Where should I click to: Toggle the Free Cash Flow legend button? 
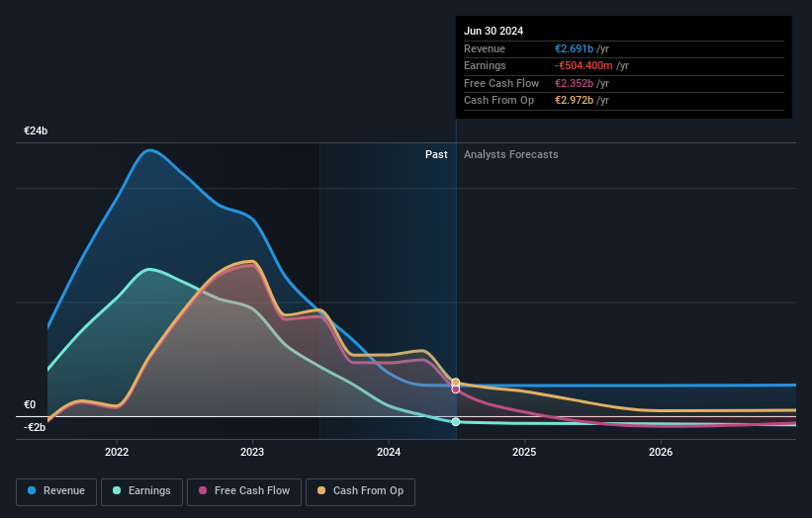(x=244, y=491)
